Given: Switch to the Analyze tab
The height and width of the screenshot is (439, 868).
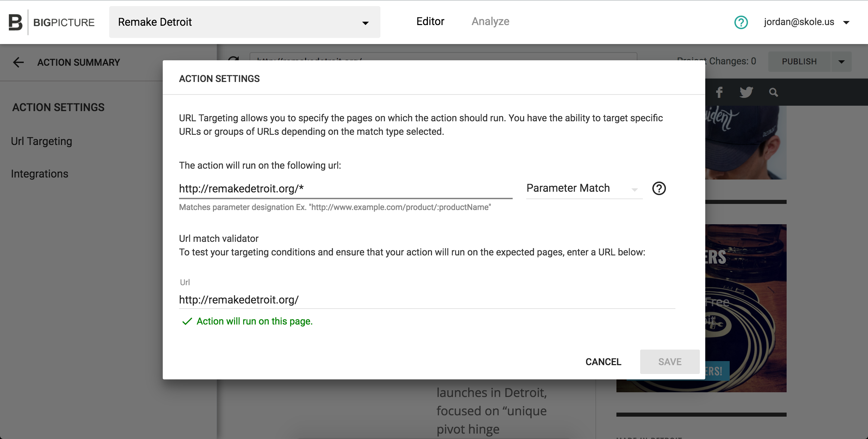Looking at the screenshot, I should (x=490, y=21).
